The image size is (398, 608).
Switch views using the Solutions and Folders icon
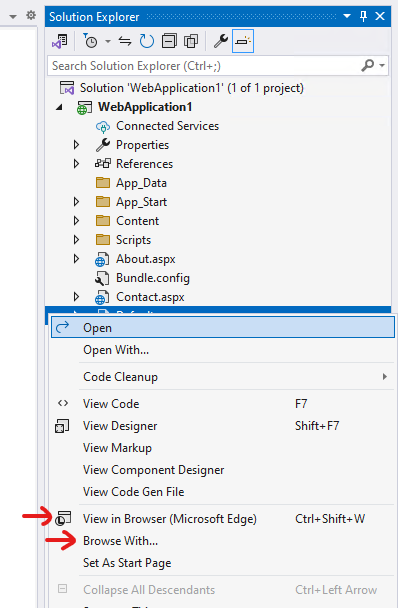60,41
